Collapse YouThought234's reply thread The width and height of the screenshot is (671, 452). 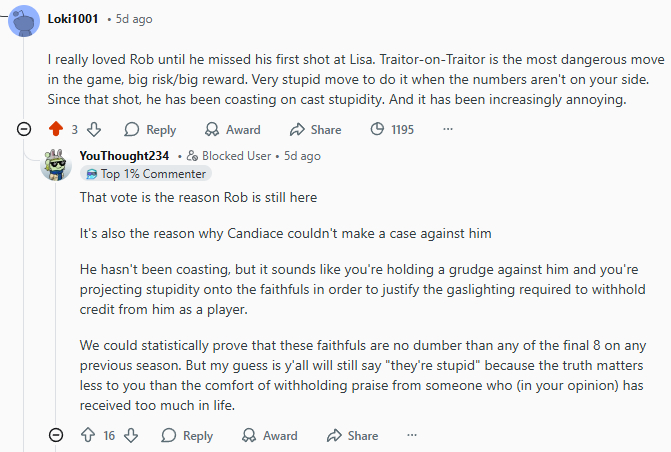point(56,435)
